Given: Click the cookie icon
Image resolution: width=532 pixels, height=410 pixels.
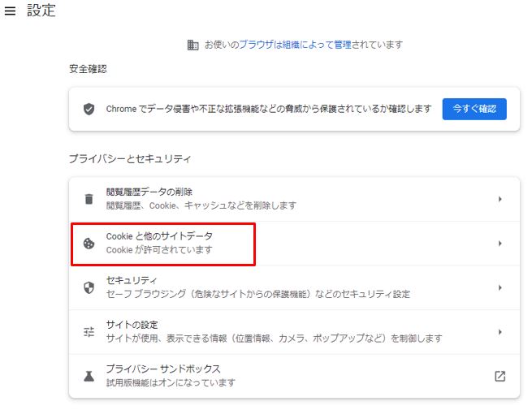Looking at the screenshot, I should pyautogui.click(x=89, y=244).
